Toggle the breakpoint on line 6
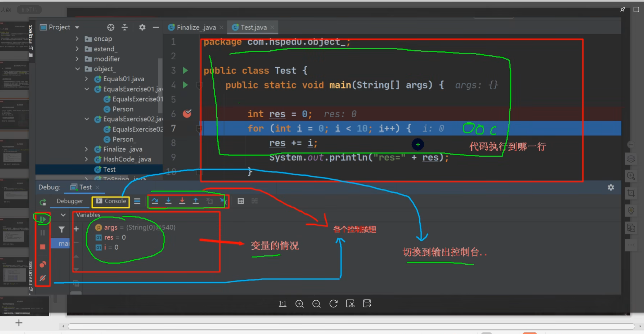The height and width of the screenshot is (334, 644). pyautogui.click(x=187, y=114)
